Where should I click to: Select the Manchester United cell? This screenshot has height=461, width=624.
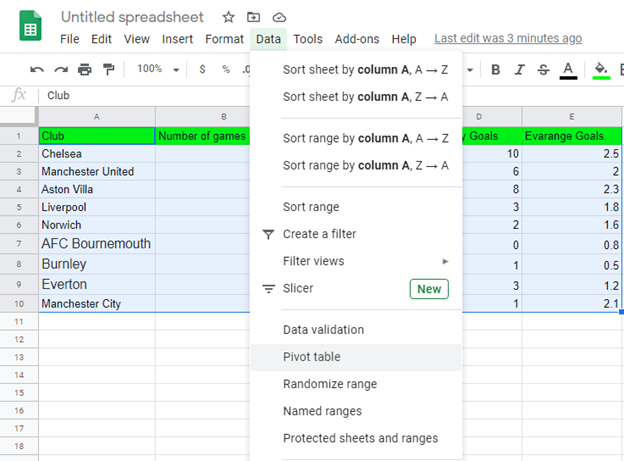97,172
